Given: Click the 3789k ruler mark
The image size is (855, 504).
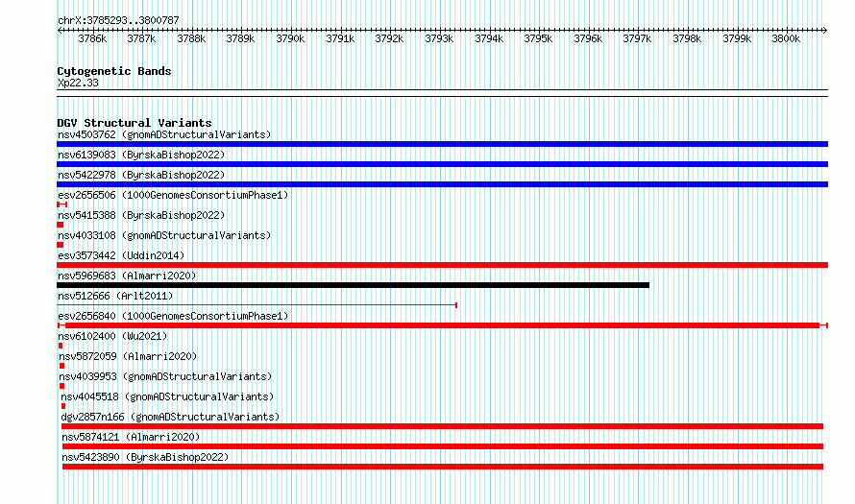Looking at the screenshot, I should coord(240,38).
